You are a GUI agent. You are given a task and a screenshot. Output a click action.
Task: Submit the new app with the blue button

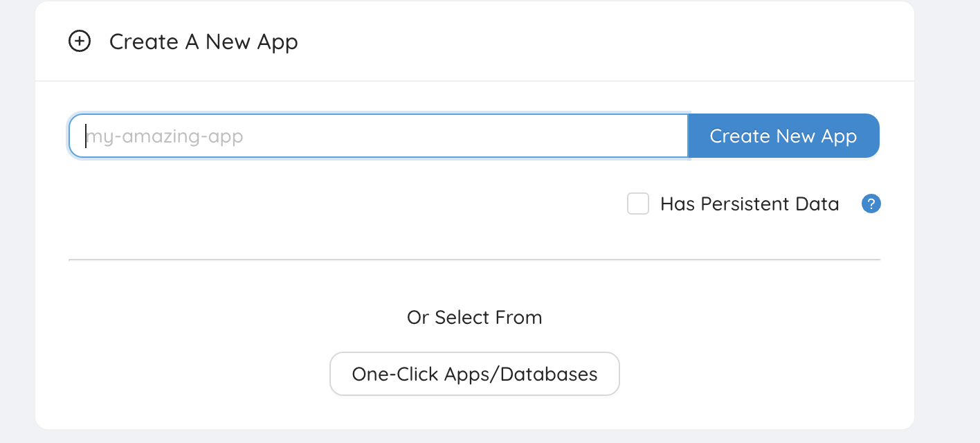point(783,136)
